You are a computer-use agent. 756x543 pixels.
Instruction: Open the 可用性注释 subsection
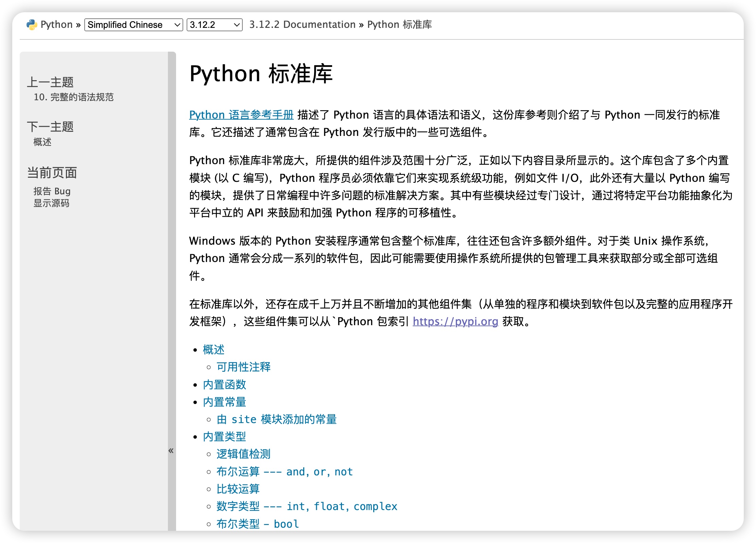243,367
